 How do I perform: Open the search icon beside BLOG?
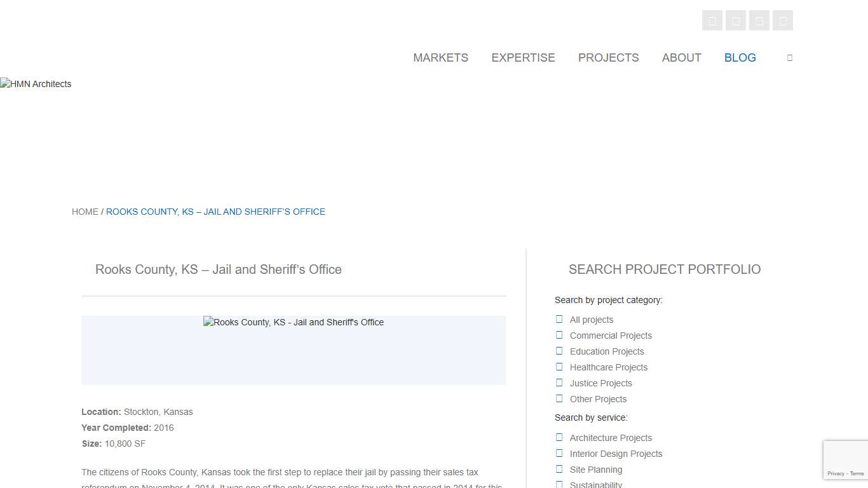(789, 58)
